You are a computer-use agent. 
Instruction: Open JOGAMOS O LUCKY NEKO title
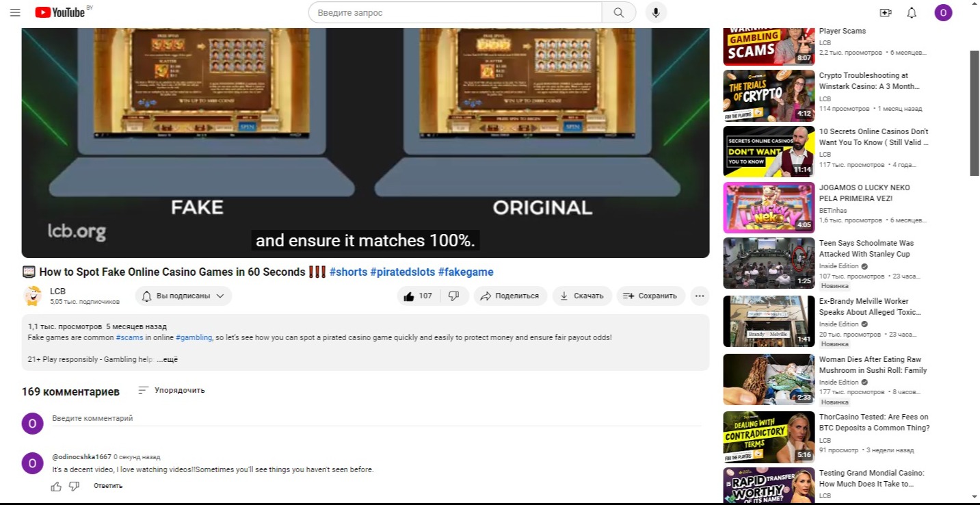coord(864,193)
